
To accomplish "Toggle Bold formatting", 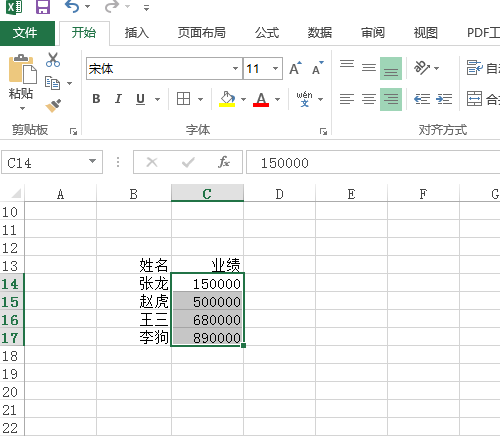I will pos(96,99).
